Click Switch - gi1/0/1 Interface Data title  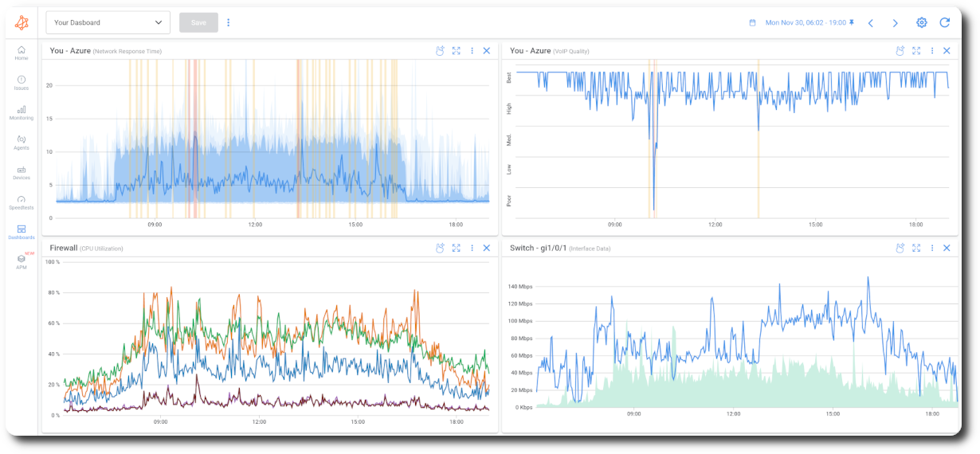point(560,249)
